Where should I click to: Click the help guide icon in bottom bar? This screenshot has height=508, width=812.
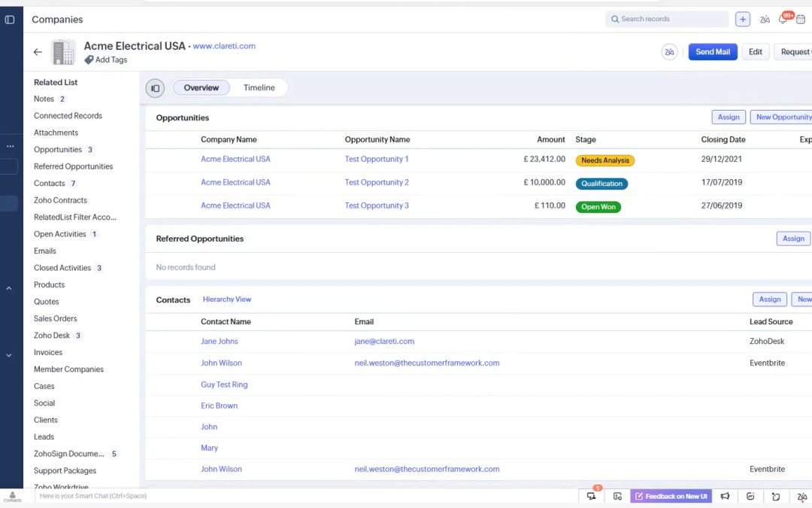tap(617, 497)
